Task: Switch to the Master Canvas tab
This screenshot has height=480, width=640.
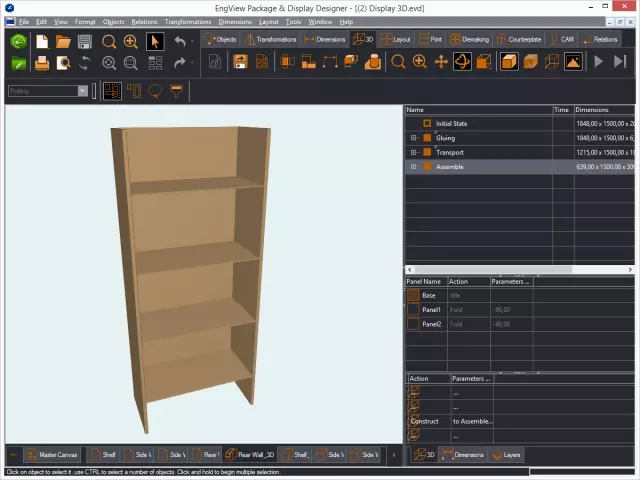Action: click(x=51, y=455)
